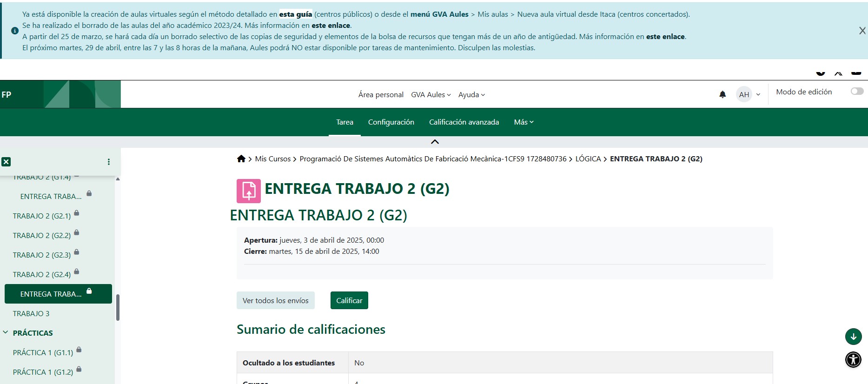Toggle Modo de edición switch
This screenshot has width=868, height=384.
pos(857,92)
